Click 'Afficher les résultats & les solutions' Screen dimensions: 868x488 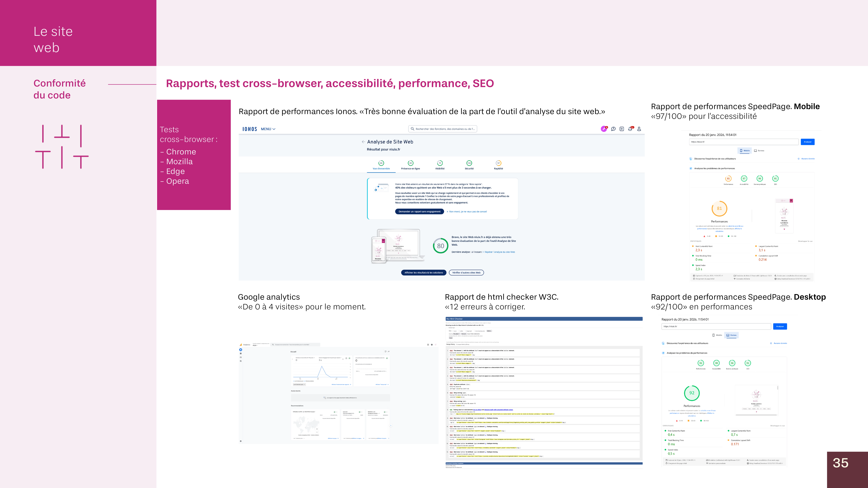[x=424, y=272]
